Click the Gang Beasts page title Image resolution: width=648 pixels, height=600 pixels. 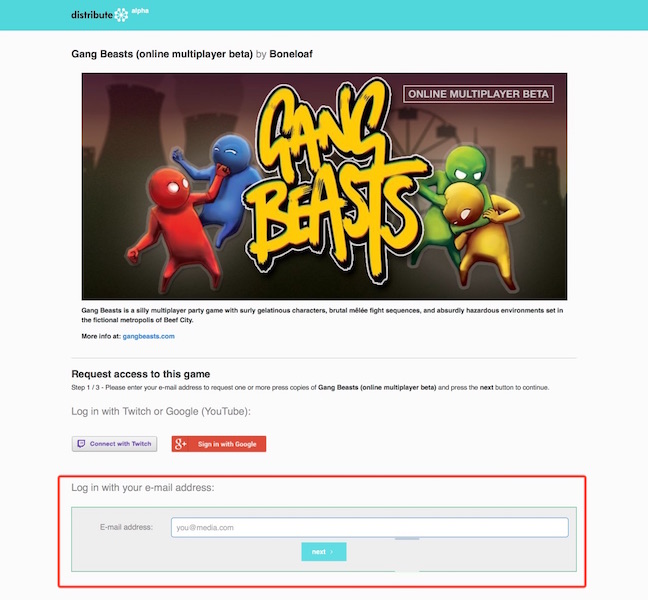point(162,54)
